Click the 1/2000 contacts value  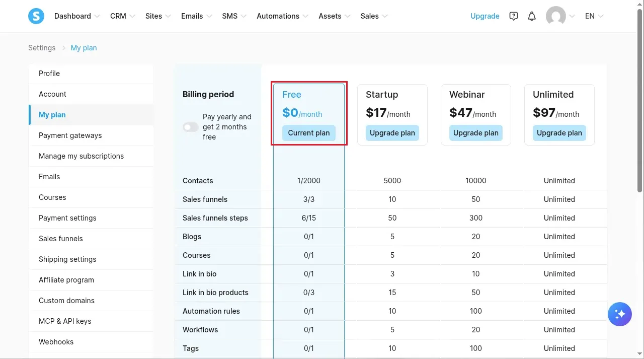pos(309,181)
